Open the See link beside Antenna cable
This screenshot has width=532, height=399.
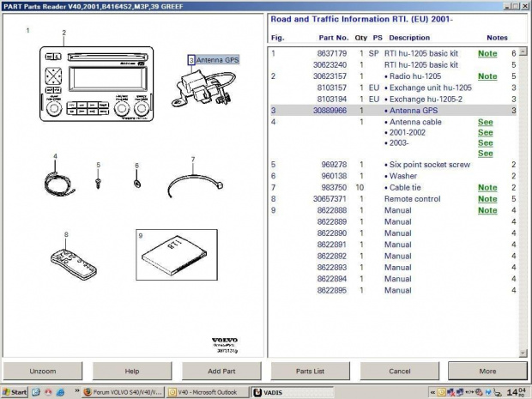point(486,122)
